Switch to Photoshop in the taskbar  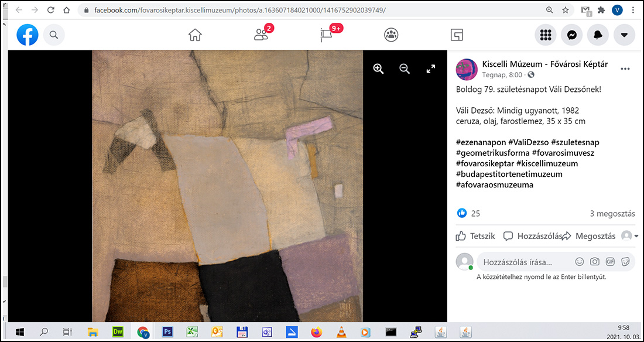click(x=167, y=331)
